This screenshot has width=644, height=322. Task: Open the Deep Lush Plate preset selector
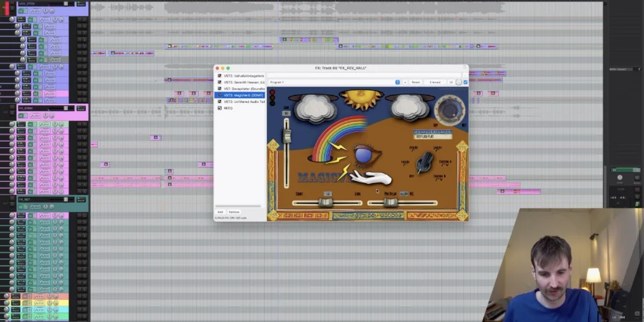(433, 137)
